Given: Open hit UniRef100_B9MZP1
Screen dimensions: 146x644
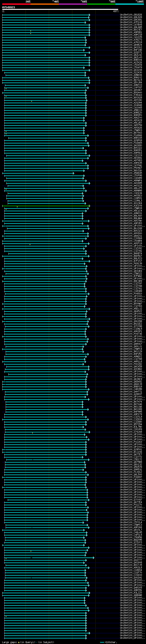Looking at the screenshot, I should point(131,151).
